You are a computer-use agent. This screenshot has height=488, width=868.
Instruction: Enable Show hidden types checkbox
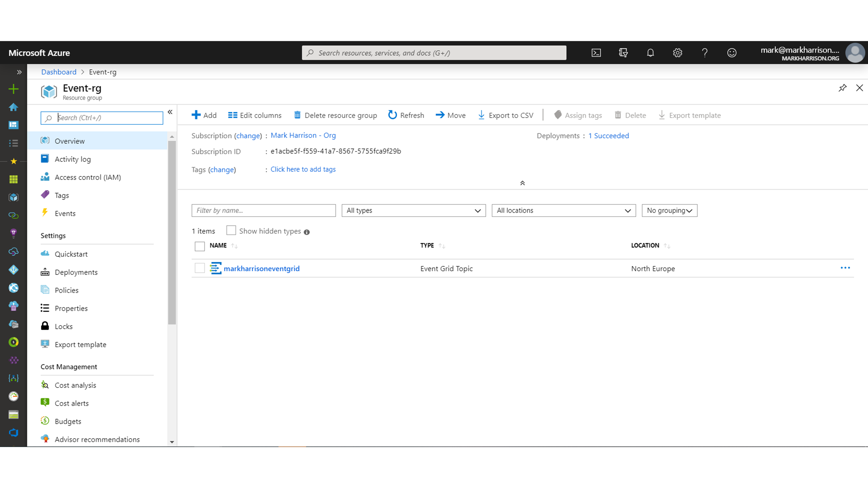tap(231, 230)
